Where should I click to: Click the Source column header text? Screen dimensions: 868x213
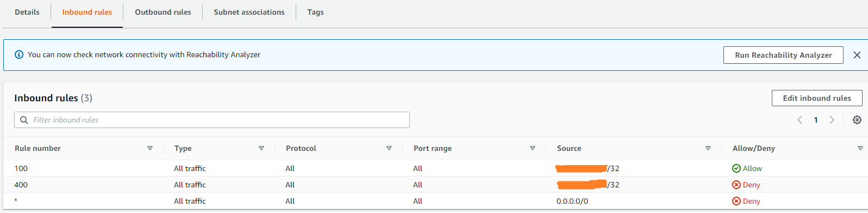(x=569, y=148)
